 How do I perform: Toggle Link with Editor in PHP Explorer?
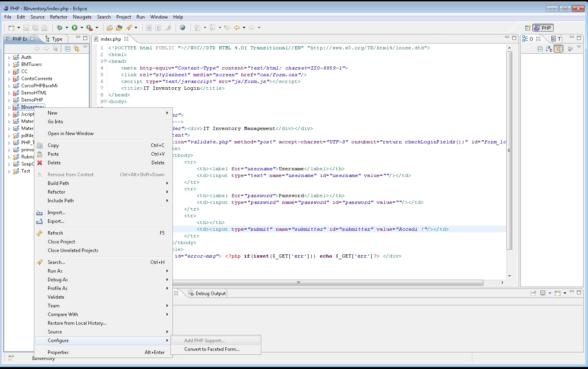(x=76, y=49)
